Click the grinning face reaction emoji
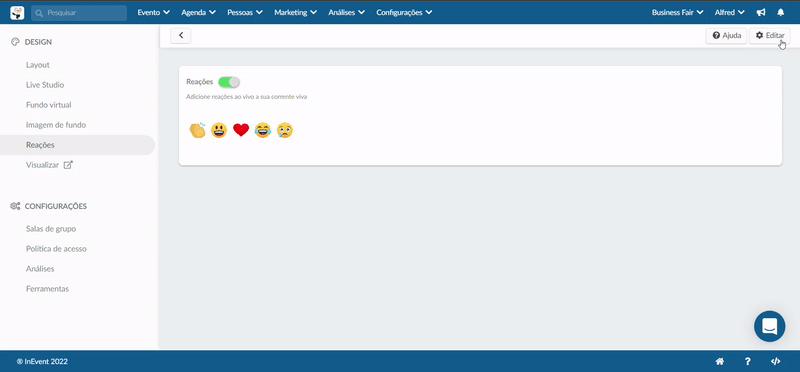This screenshot has height=372, width=800. point(219,131)
